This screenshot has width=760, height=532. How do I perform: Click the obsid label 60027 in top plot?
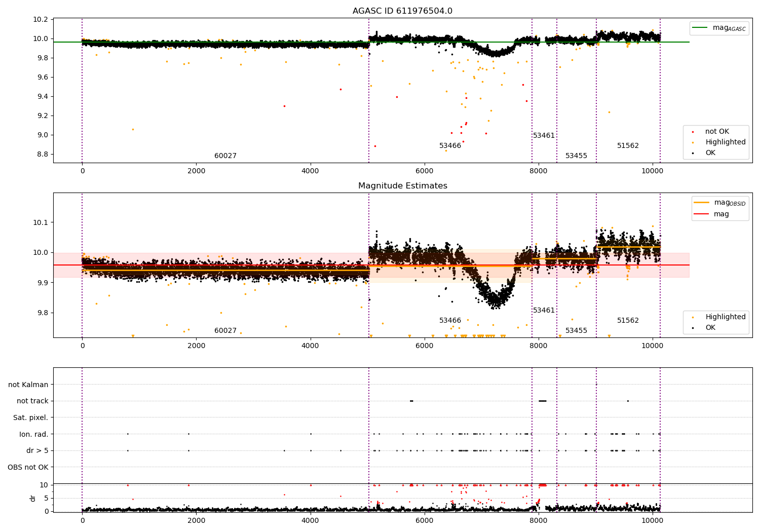point(225,156)
